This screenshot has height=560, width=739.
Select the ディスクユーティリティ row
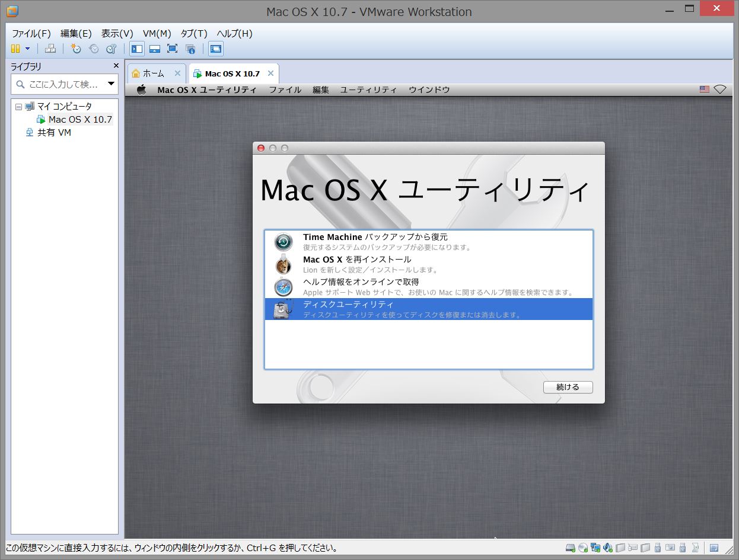coord(428,309)
